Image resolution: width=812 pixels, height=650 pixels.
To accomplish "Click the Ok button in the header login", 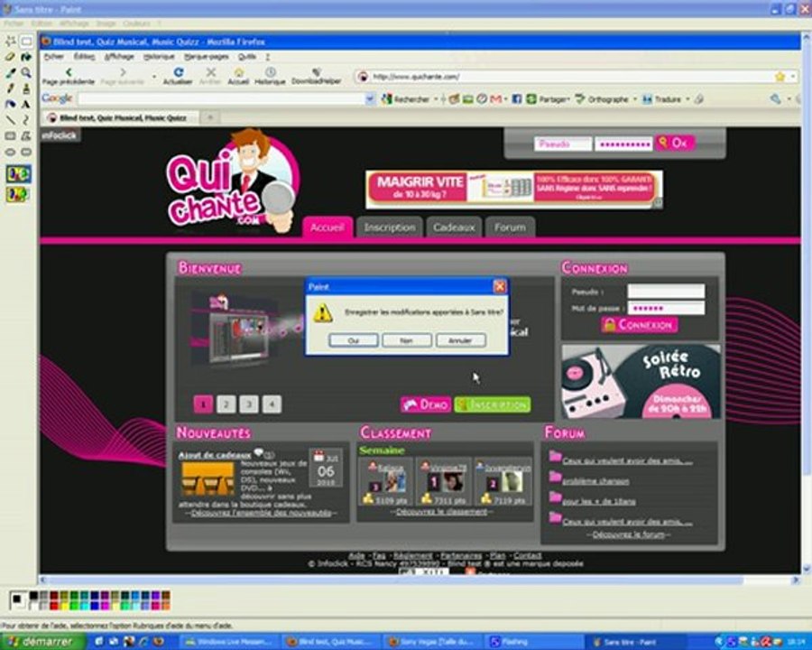I will [675, 143].
